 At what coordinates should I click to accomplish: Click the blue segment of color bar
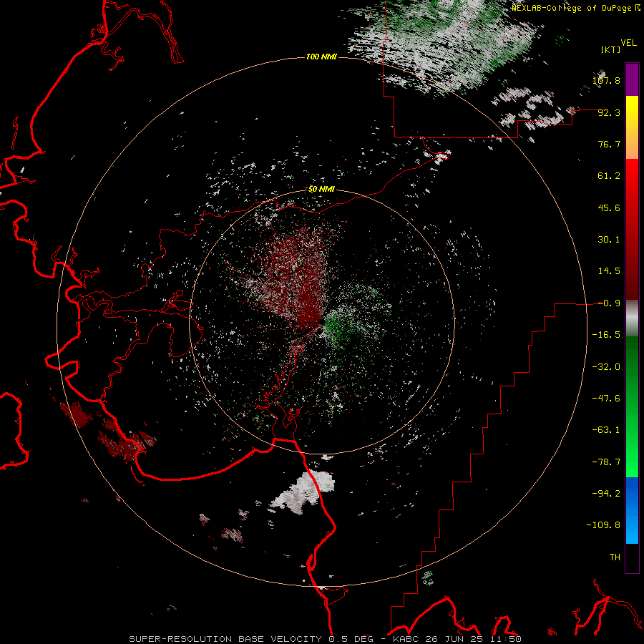click(632, 510)
